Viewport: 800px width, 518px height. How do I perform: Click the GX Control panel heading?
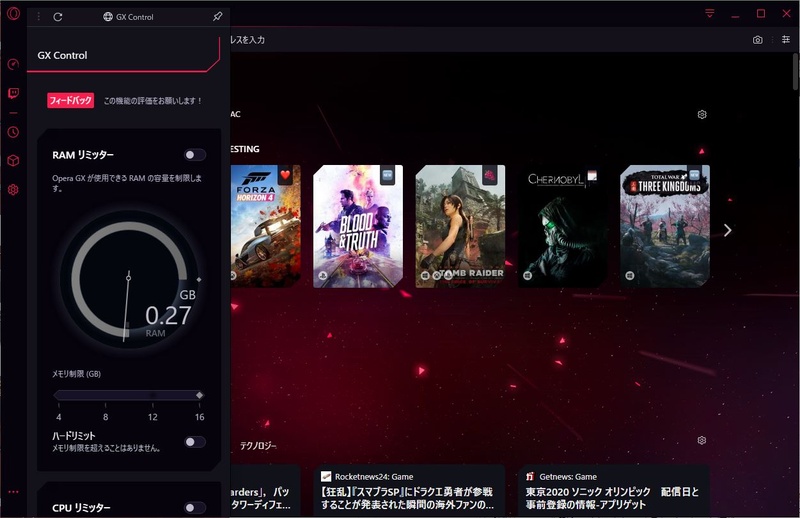pyautogui.click(x=62, y=55)
